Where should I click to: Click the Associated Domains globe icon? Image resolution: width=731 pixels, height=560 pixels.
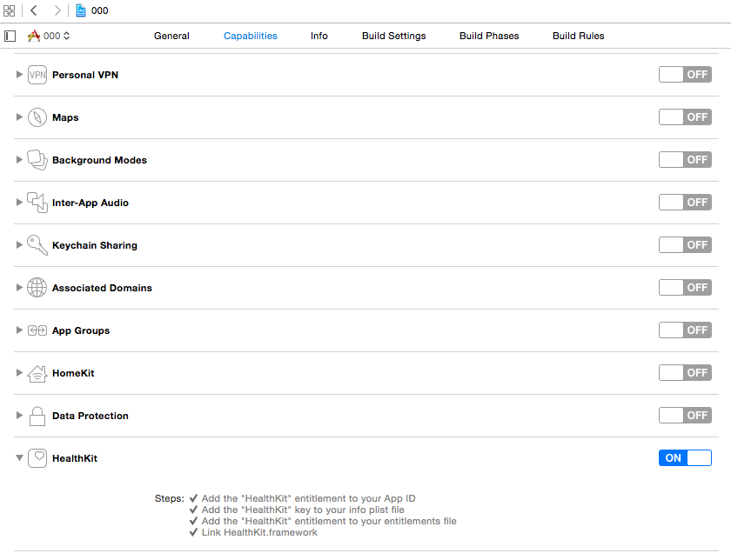pos(37,287)
